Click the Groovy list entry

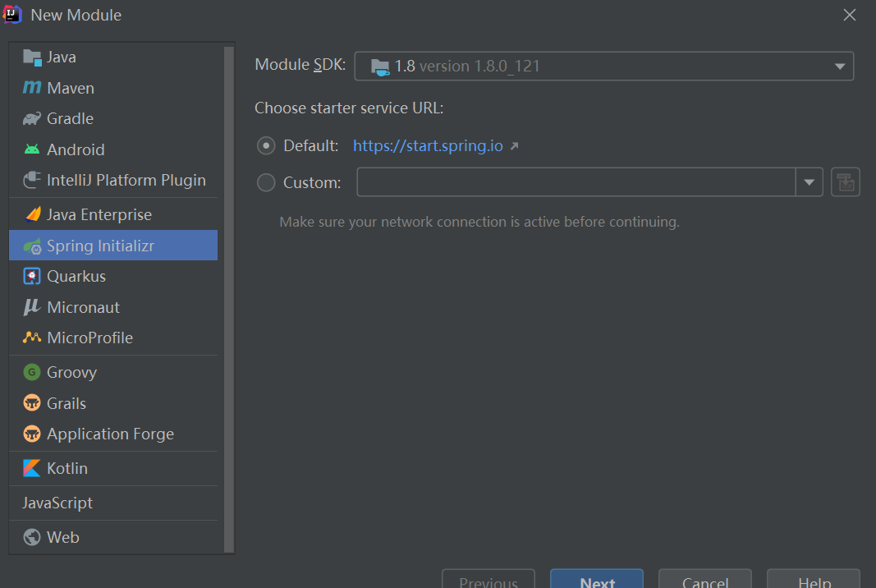113,372
